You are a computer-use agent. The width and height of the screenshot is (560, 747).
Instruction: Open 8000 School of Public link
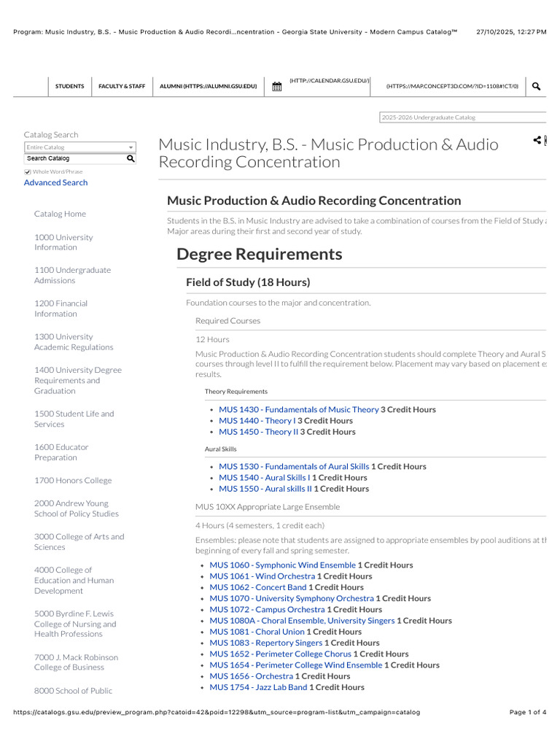pos(73,691)
